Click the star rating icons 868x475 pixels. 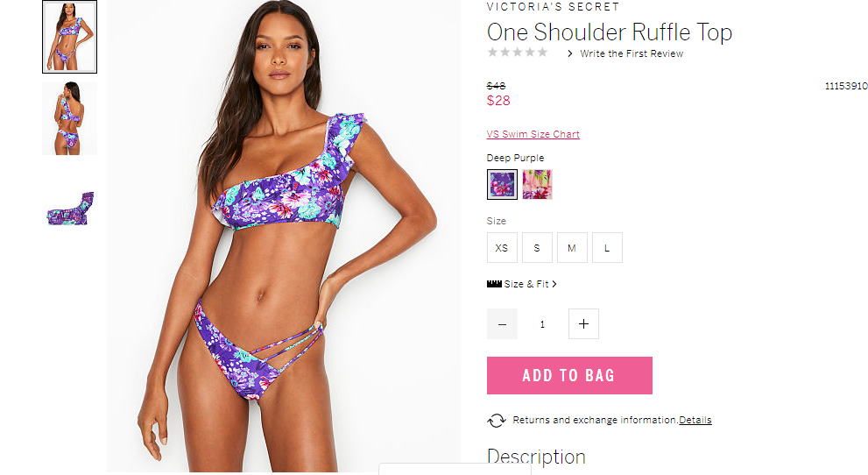pyautogui.click(x=518, y=53)
